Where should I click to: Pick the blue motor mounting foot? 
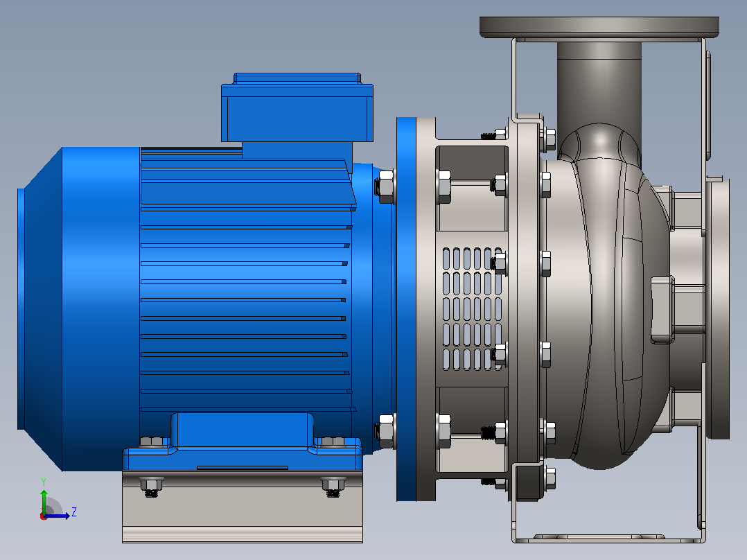tap(243, 441)
